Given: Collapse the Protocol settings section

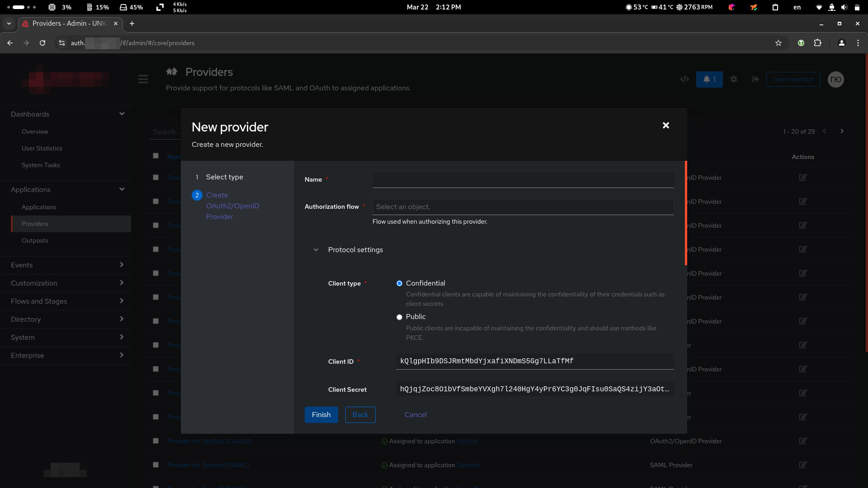Looking at the screenshot, I should coord(316,250).
